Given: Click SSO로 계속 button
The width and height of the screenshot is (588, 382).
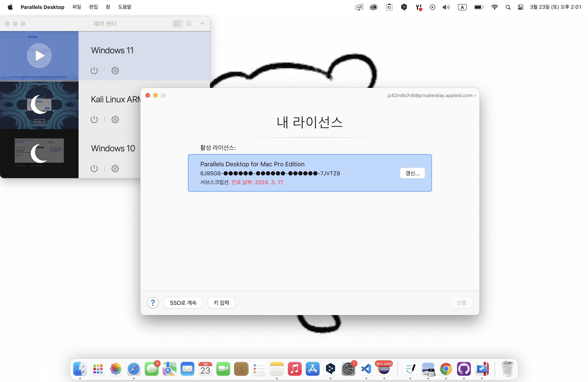Looking at the screenshot, I should (x=183, y=303).
